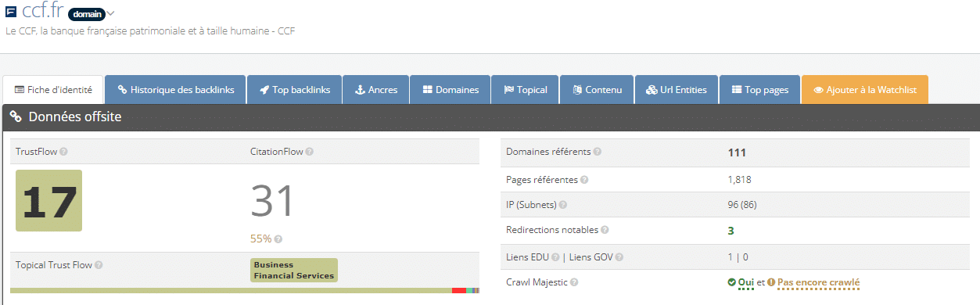The height and width of the screenshot is (305, 980).
Task: Click the TrustFlow score 17 box
Action: 48,200
